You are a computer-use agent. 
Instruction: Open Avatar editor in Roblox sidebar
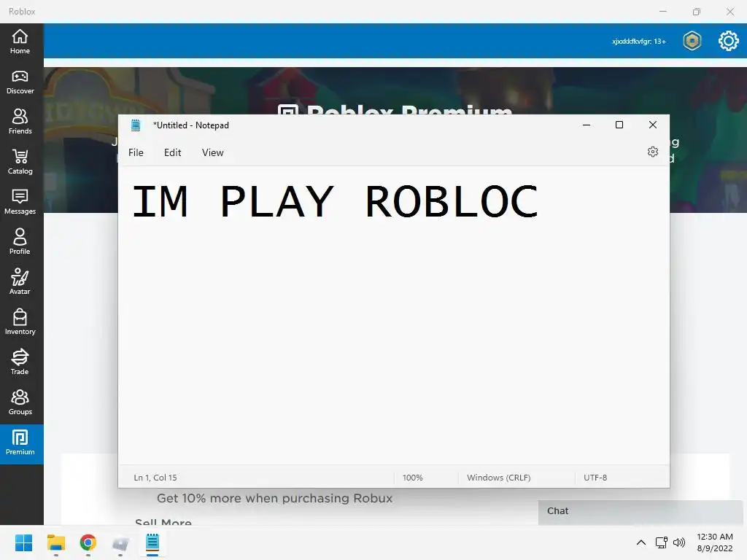pos(20,282)
